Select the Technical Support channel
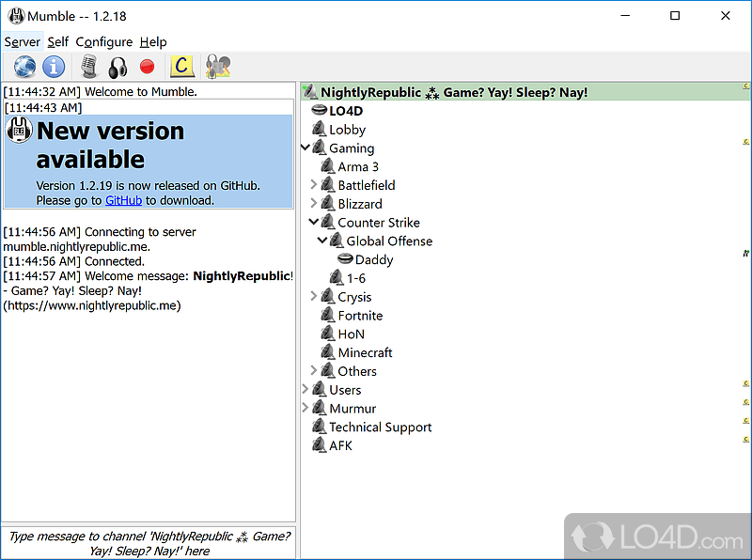752x560 pixels. coord(381,428)
